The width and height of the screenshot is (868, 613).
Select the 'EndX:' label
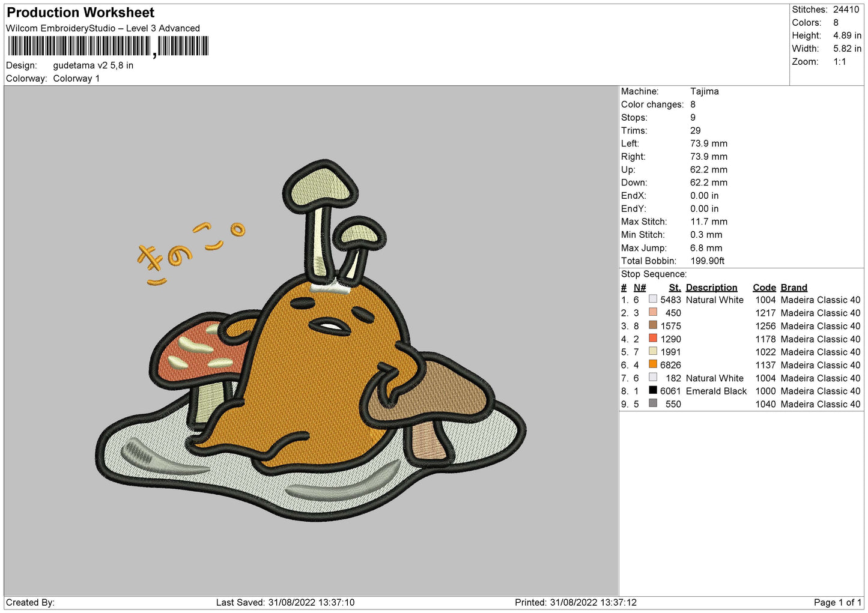(x=634, y=196)
